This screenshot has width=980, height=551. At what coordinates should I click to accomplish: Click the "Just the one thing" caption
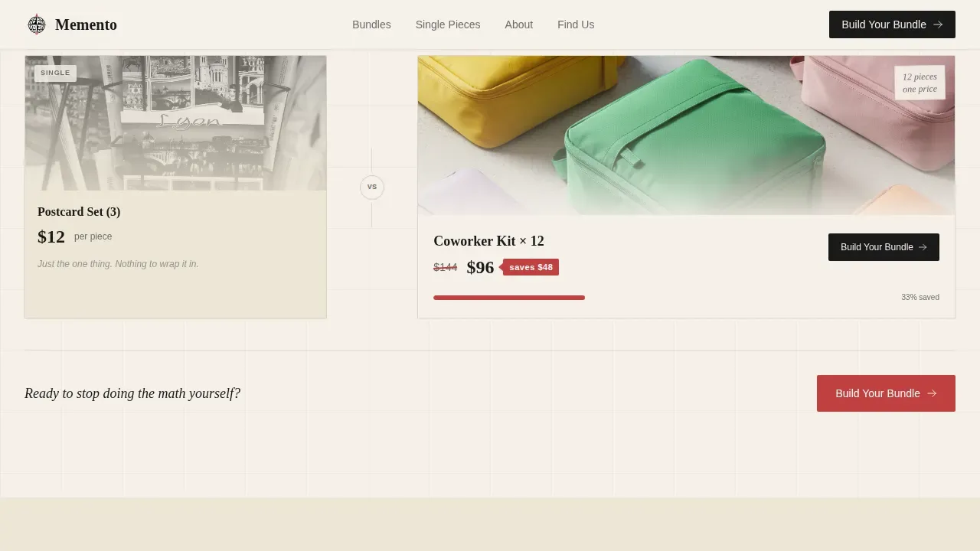[118, 264]
